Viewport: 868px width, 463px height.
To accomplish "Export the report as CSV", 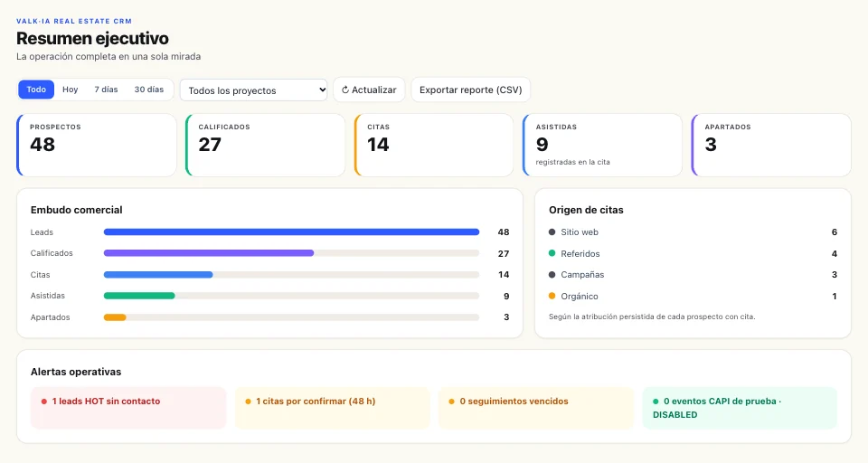I will coord(470,90).
